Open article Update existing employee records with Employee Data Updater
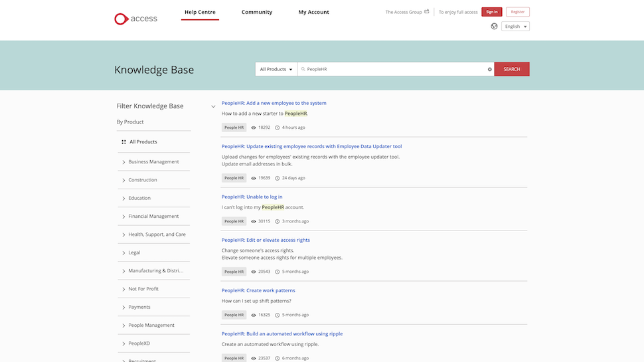 [x=312, y=146]
